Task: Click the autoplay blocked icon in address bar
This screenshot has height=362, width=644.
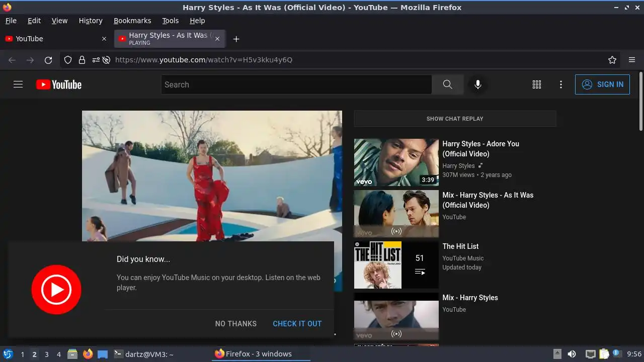Action: [106, 60]
